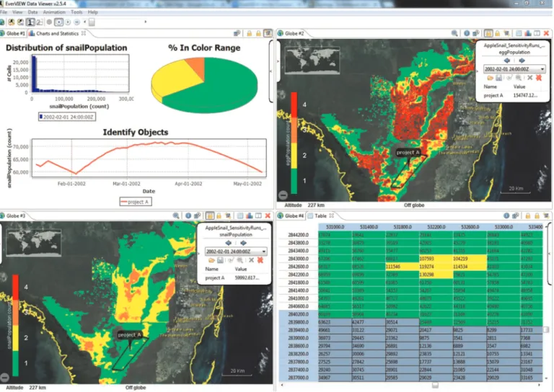Click the open folder icon in the snailPopulation panel
This screenshot has height=392, width=554.
211,260
